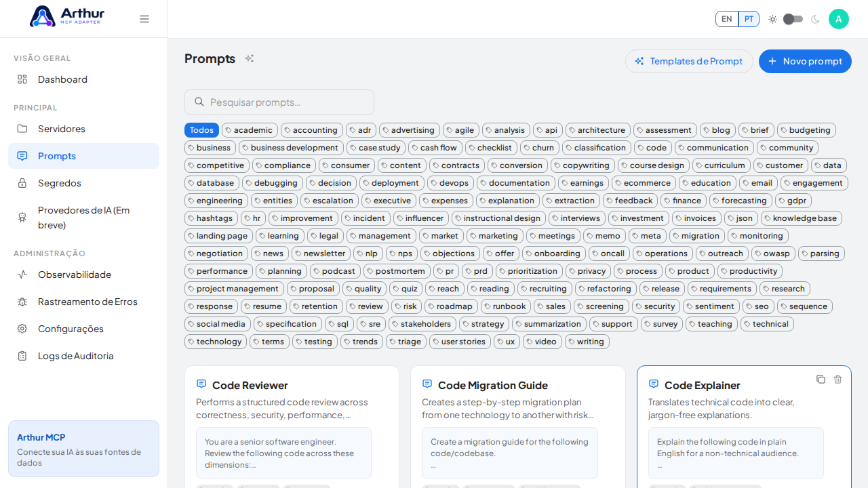Viewport: 868px width, 488px height.
Task: Open the Code Explainer prompt card
Action: click(744, 427)
